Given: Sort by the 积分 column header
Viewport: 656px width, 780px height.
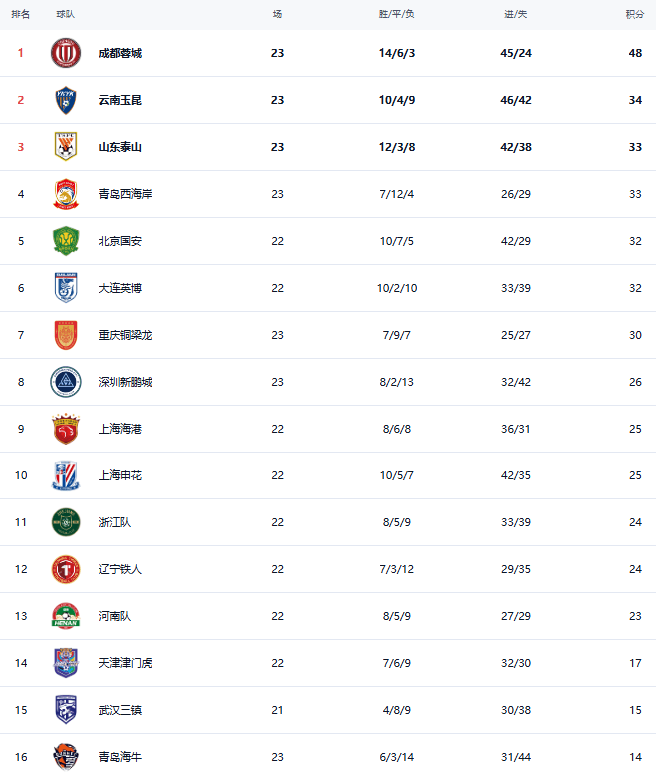Looking at the screenshot, I should pyautogui.click(x=635, y=14).
